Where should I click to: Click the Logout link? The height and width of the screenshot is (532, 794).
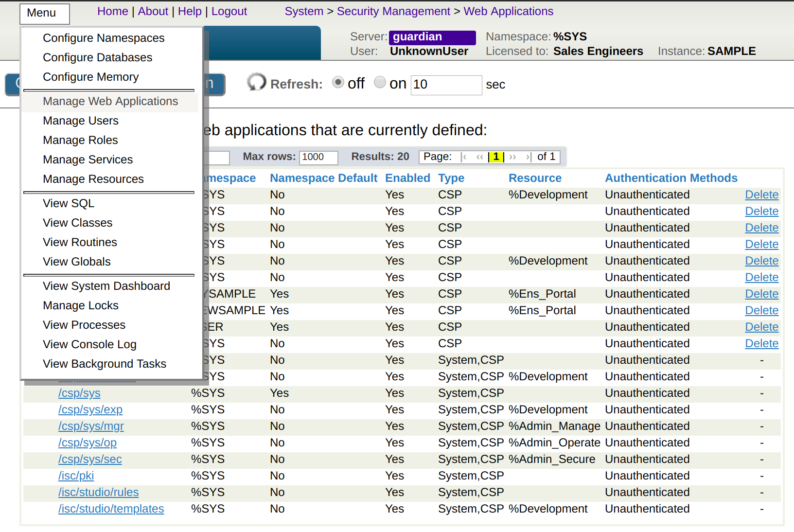pyautogui.click(x=229, y=11)
